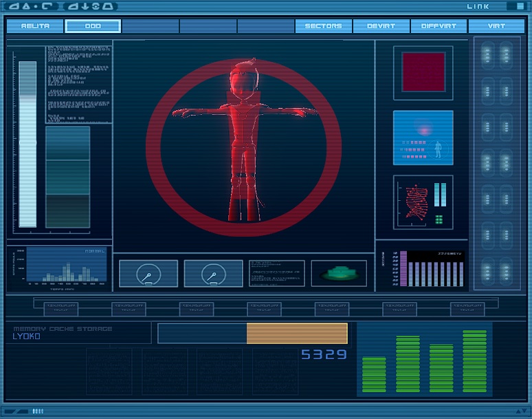This screenshot has width=532, height=419.
Task: Open the dark red square panel
Action: [x=423, y=72]
